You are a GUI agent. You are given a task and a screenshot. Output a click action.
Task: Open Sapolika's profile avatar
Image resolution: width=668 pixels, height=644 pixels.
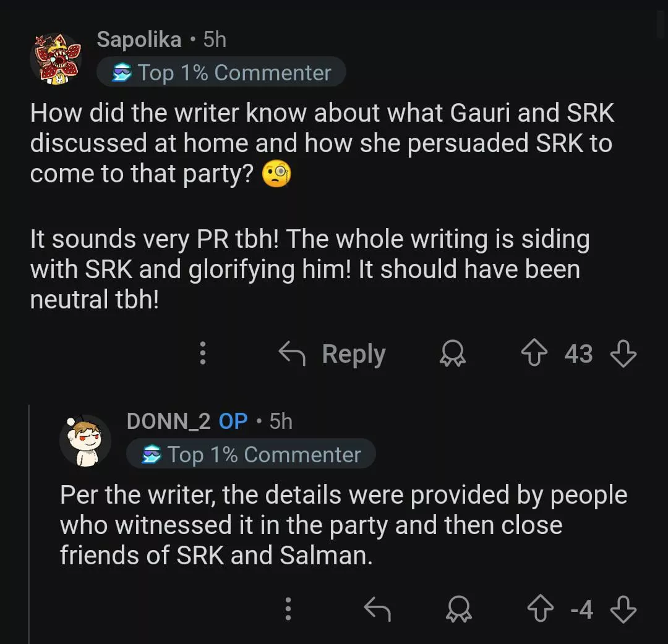(x=56, y=57)
